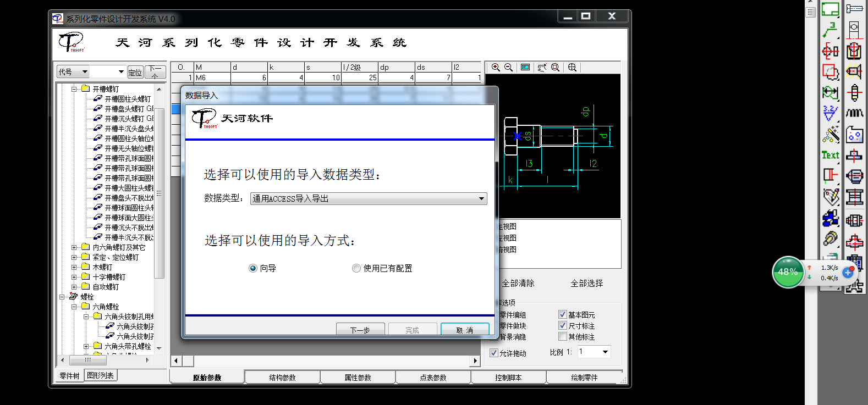This screenshot has height=405, width=868.
Task: Click the zoom window magnifier icon
Action: click(x=556, y=67)
